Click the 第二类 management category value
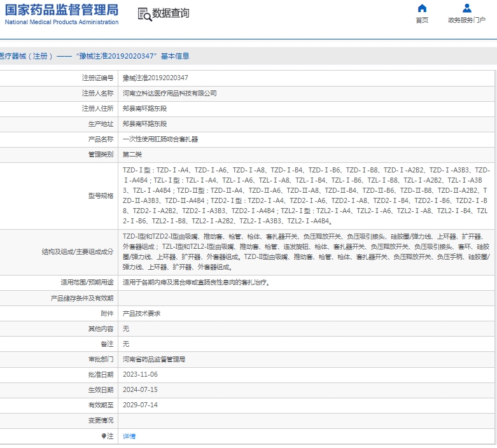Viewport: 497px width, 448px height. tap(132, 155)
